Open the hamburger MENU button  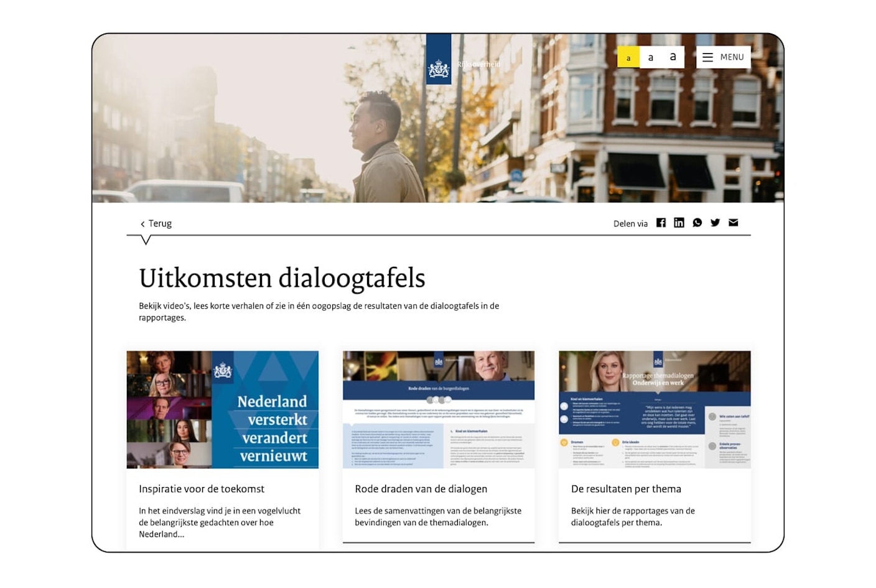click(723, 57)
